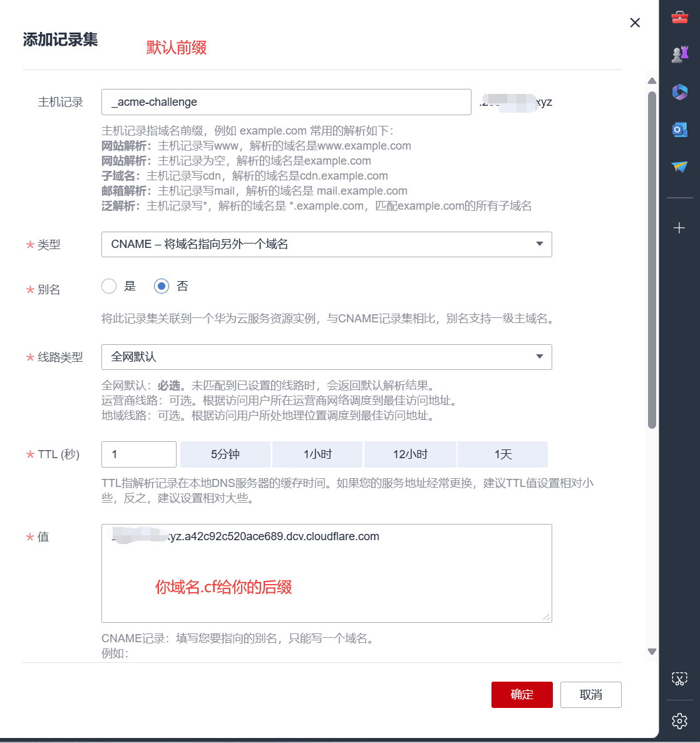
Task: Select 是 for 别名 option
Action: 109,286
